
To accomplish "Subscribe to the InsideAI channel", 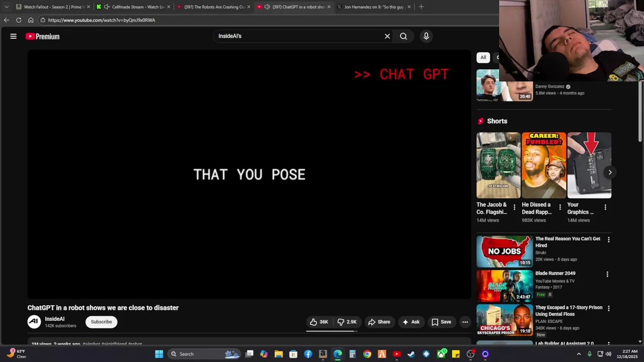I will pyautogui.click(x=101, y=322).
